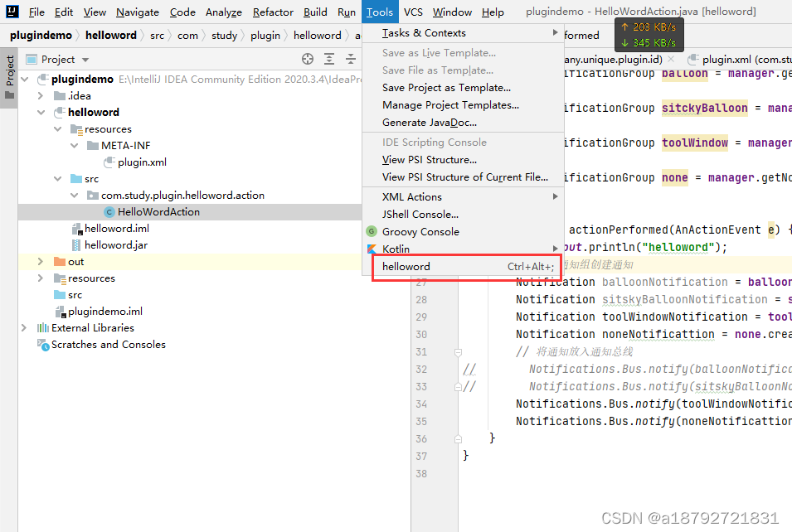Collapse the plugindemo root node
Screen dimensions: 792x532
tap(25, 80)
